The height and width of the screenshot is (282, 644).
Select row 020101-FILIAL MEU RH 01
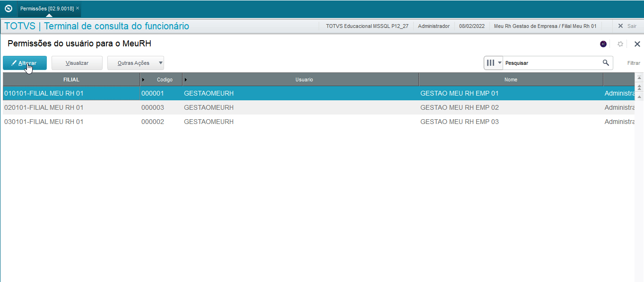pos(319,107)
